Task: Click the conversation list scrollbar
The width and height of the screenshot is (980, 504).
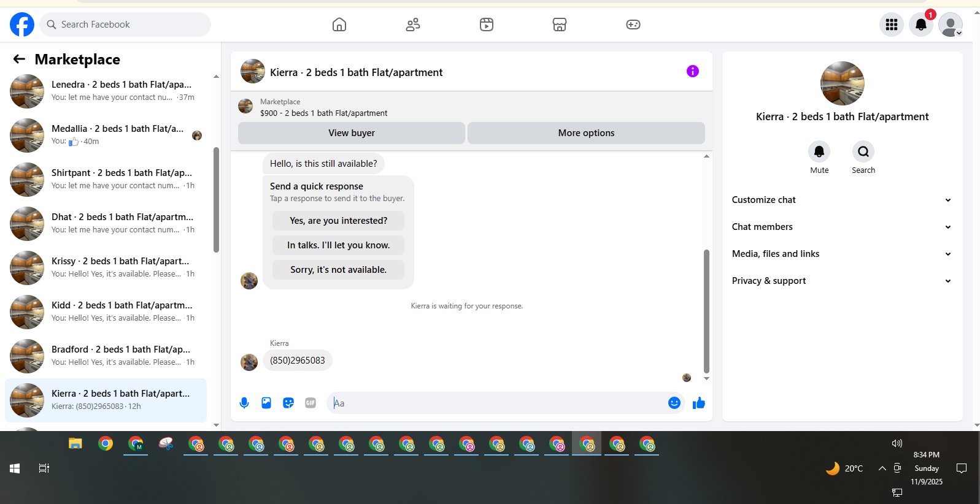Action: pyautogui.click(x=216, y=200)
